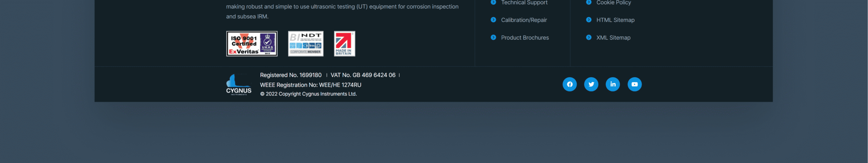
Task: Click the 2022 Copyright Cygnus Instruments text
Action: [308, 94]
